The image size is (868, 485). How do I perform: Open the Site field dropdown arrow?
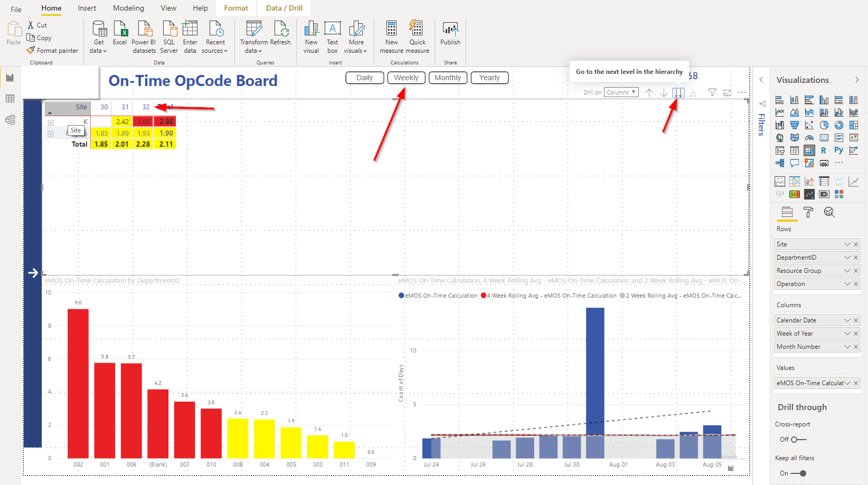(847, 244)
